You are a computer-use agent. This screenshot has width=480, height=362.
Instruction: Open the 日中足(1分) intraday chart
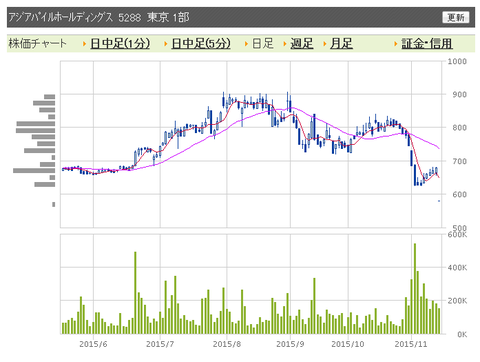(x=120, y=44)
